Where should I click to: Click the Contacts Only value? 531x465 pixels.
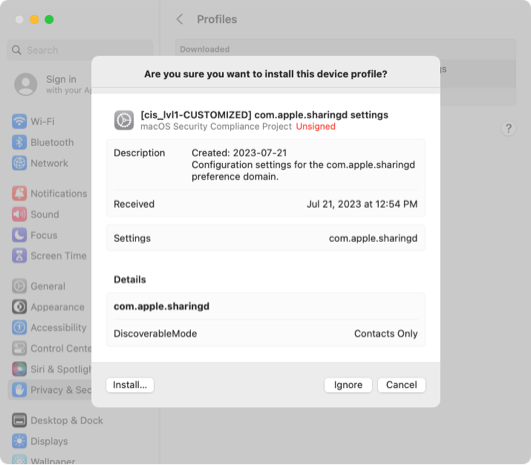386,334
